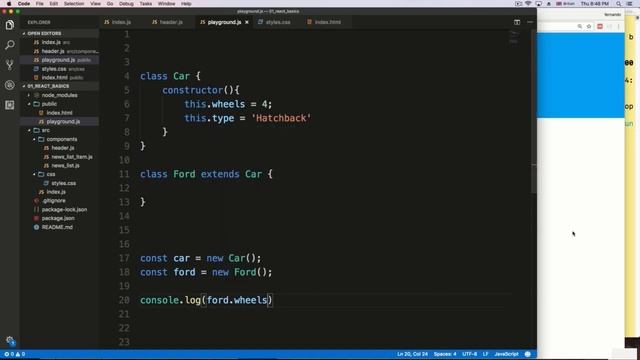Click the 'class Ford extends Car' line

pos(206,174)
